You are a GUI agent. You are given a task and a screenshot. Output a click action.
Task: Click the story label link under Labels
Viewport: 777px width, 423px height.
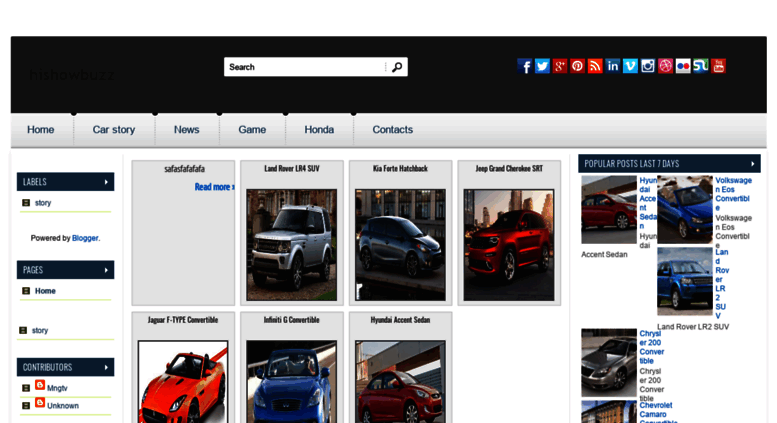[x=43, y=203]
